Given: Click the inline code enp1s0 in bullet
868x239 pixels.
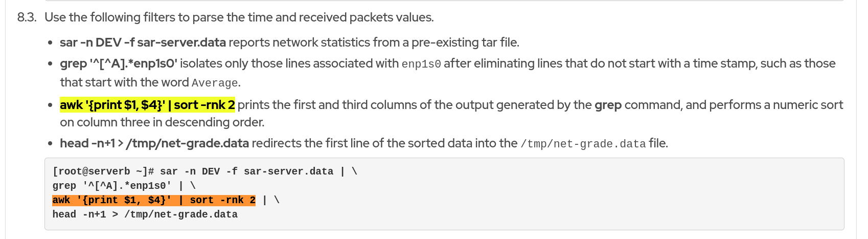Looking at the screenshot, I should pos(421,64).
